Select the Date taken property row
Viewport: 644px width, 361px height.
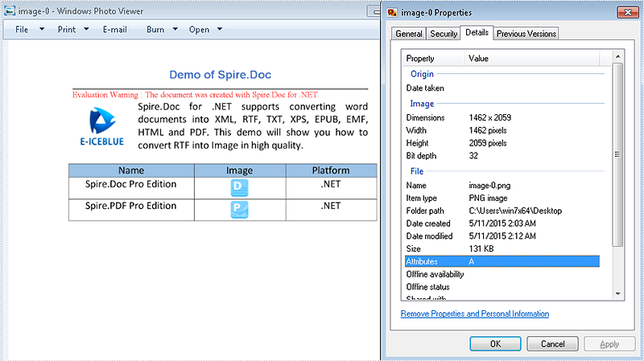pos(502,88)
